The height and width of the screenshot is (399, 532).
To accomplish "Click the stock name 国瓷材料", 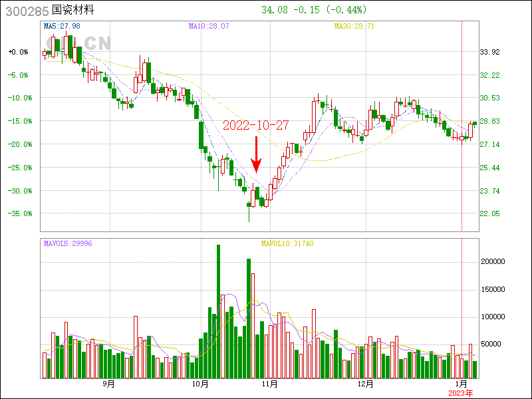I will (73, 10).
